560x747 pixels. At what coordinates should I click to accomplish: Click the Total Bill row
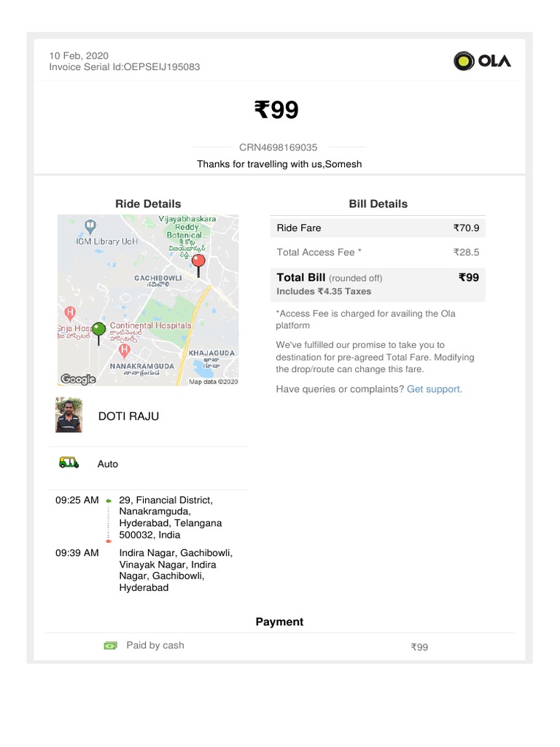click(x=377, y=283)
